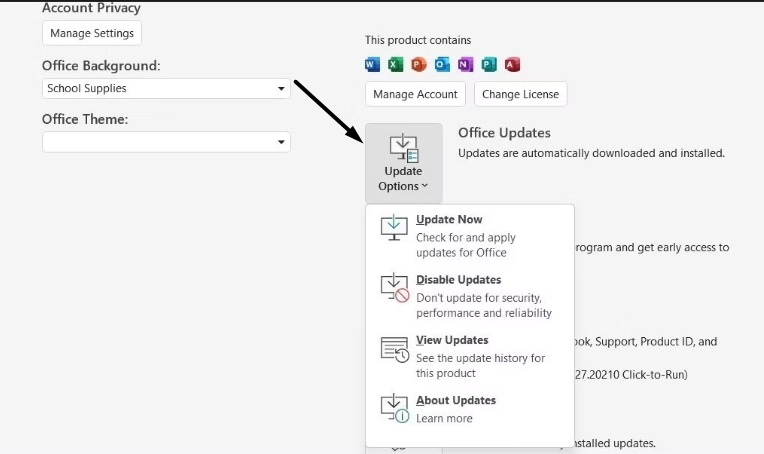Screen dimensions: 764x454
Task: Click the PowerPoint app icon
Action: (x=419, y=64)
